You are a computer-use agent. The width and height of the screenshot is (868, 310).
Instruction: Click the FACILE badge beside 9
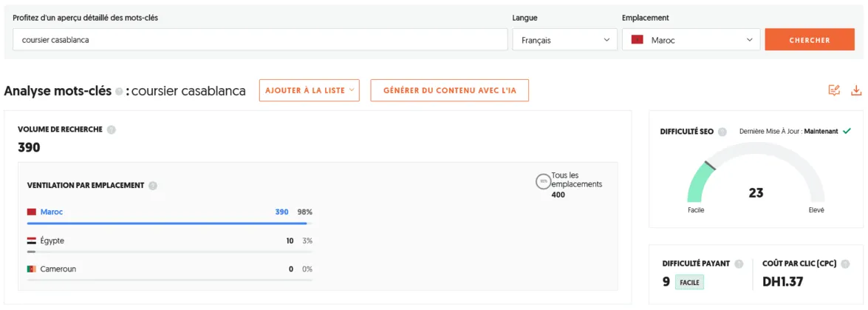coord(689,283)
